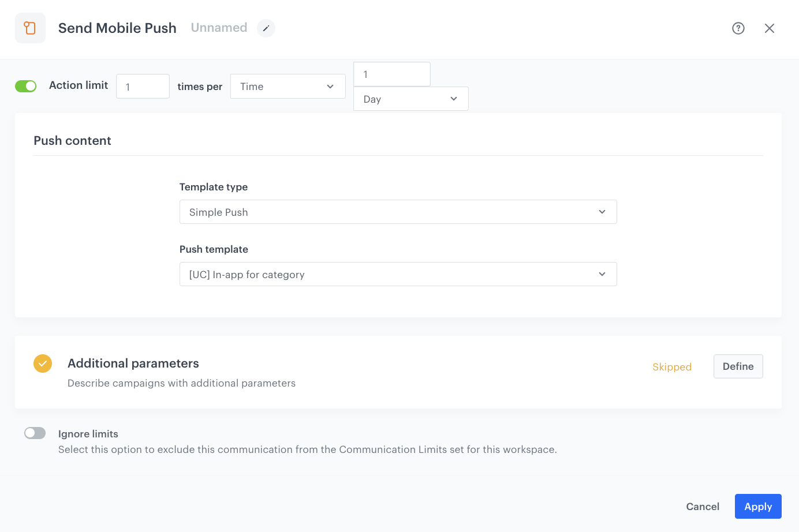This screenshot has height=532, width=799.
Task: Open the help icon in the header
Action: tap(738, 28)
